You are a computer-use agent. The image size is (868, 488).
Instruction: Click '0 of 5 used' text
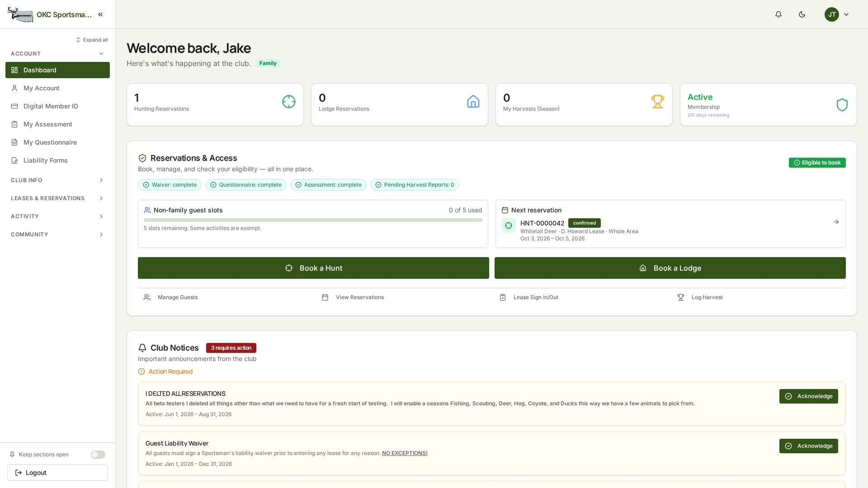(x=465, y=210)
